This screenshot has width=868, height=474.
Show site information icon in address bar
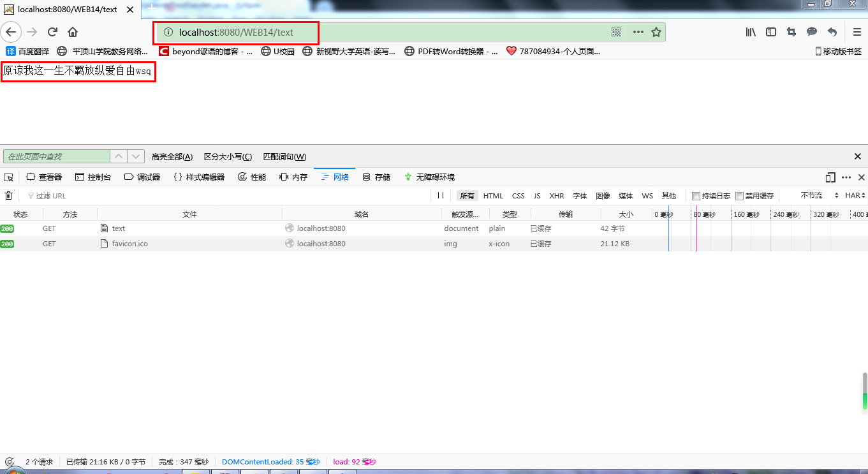tap(168, 32)
